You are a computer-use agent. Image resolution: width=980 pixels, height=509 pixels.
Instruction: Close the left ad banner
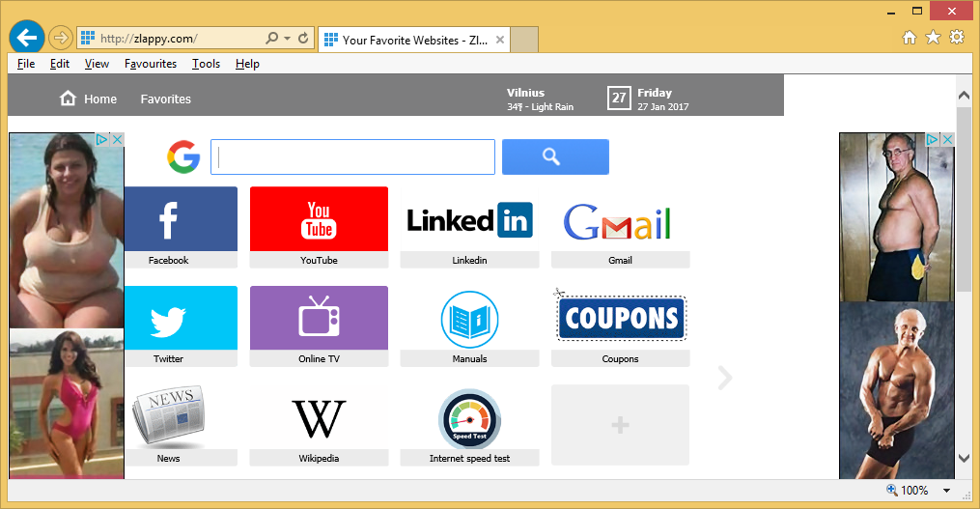pyautogui.click(x=117, y=139)
